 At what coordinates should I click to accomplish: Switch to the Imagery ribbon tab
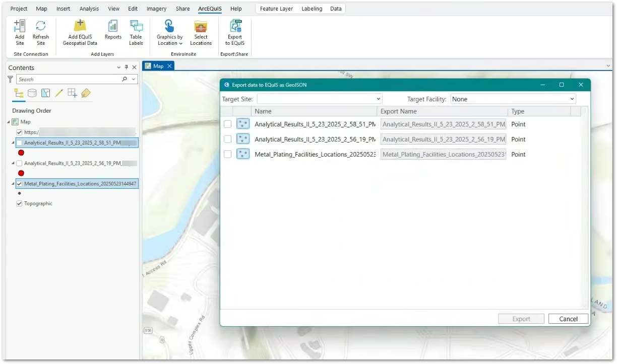pos(156,9)
